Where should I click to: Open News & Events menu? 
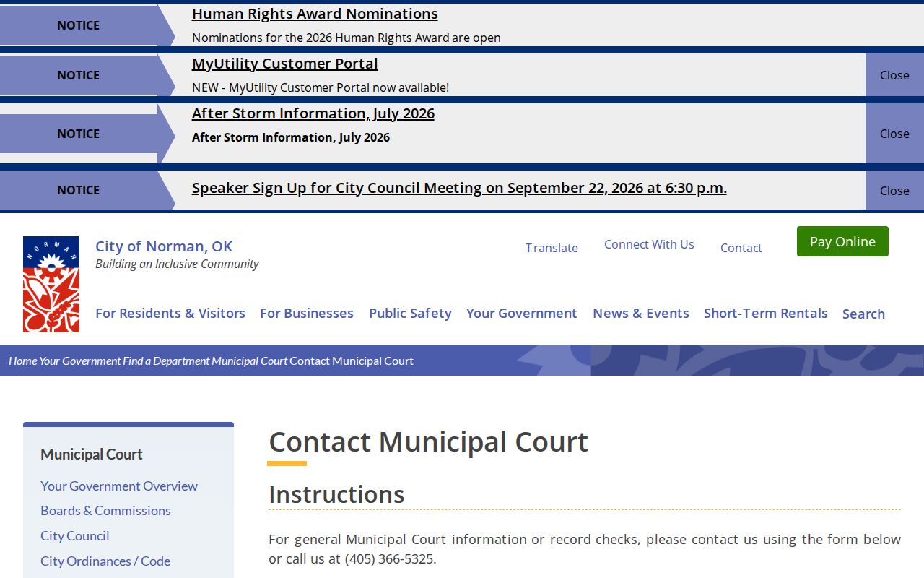click(641, 313)
